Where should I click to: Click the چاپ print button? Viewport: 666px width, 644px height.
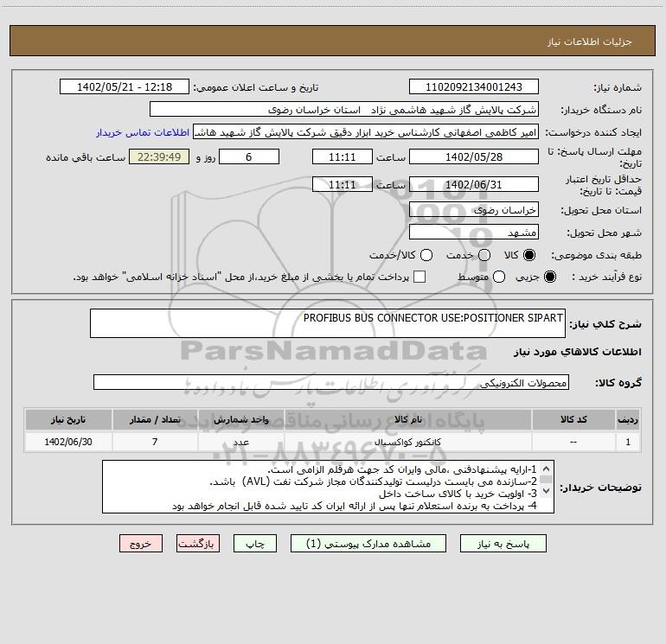tap(255, 544)
